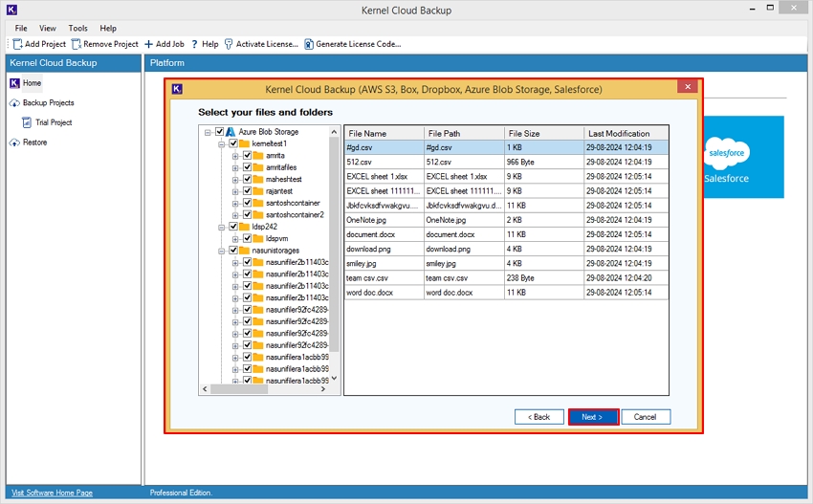813x504 pixels.
Task: Click the Trial Project document icon
Action: 27,122
